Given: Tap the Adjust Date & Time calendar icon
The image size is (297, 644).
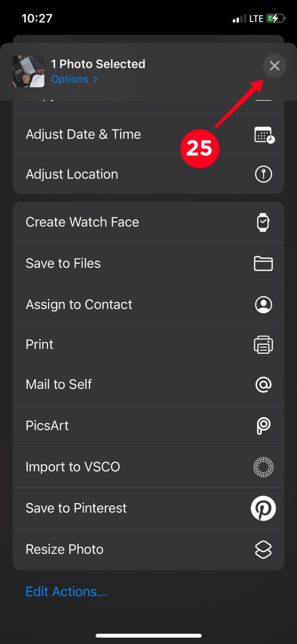Looking at the screenshot, I should (264, 135).
